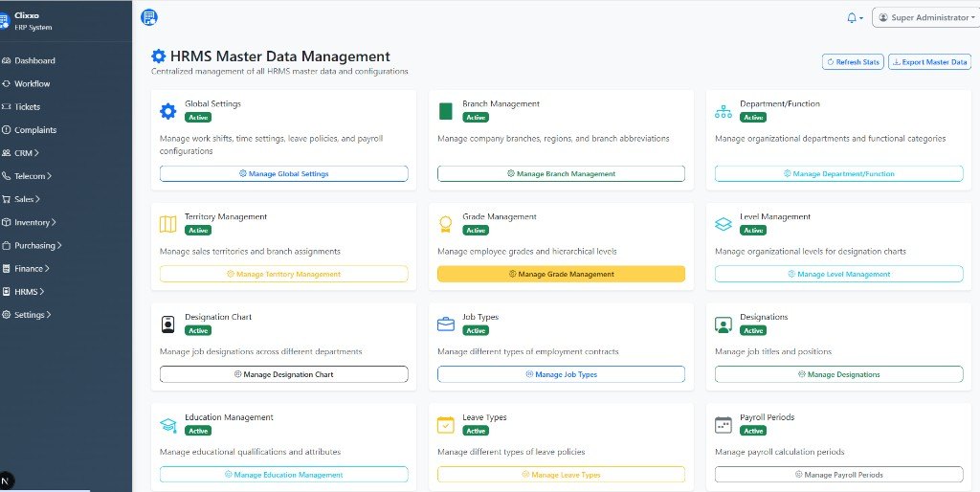Click Manage Leave Types button
980x492 pixels.
561,475
